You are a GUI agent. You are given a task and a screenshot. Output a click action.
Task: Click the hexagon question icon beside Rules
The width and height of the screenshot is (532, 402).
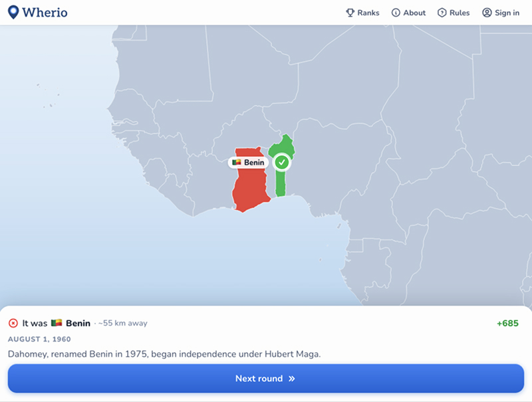[442, 13]
